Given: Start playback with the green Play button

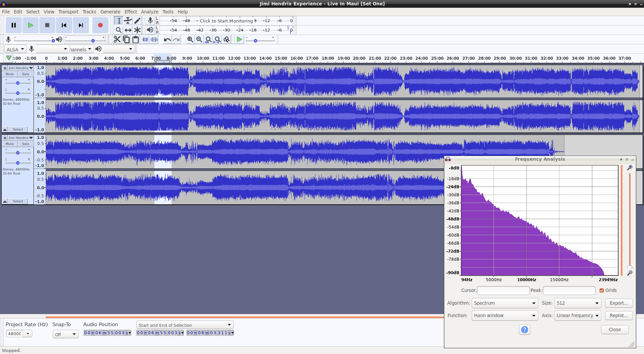Looking at the screenshot, I should pos(31,25).
